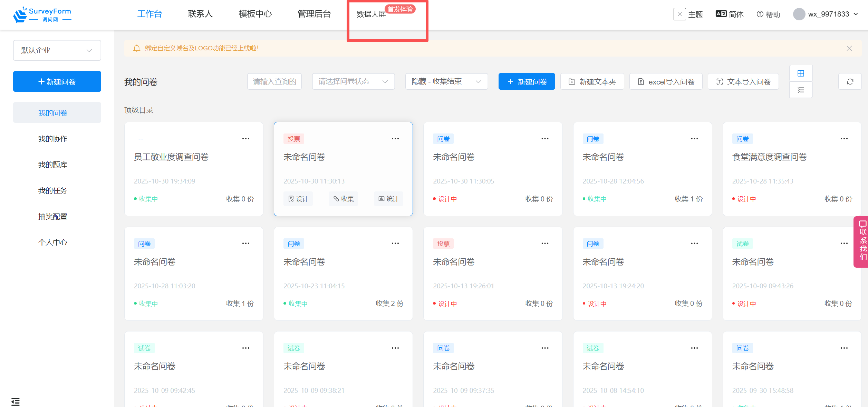Screen dimensions: 868x407
Task: Click the 新建文本夹 button
Action: pos(592,82)
